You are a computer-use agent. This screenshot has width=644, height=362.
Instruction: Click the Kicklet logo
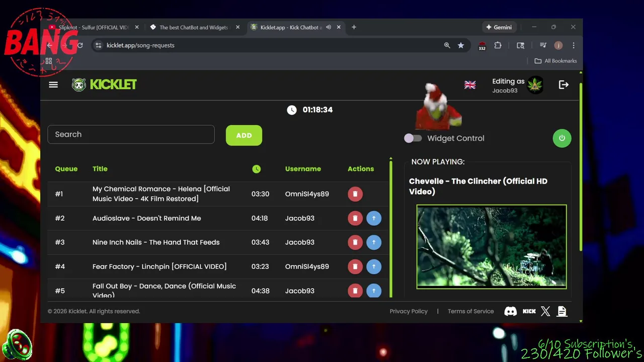click(x=104, y=84)
